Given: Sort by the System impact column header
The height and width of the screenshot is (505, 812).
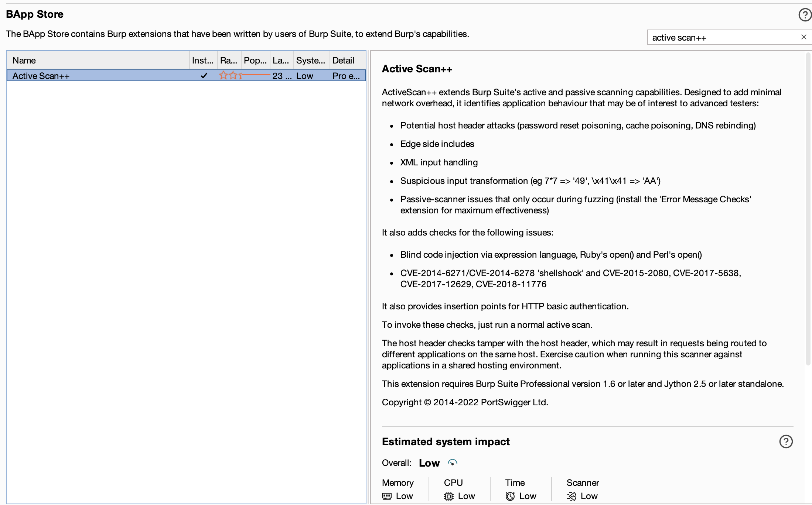Looking at the screenshot, I should click(x=311, y=60).
